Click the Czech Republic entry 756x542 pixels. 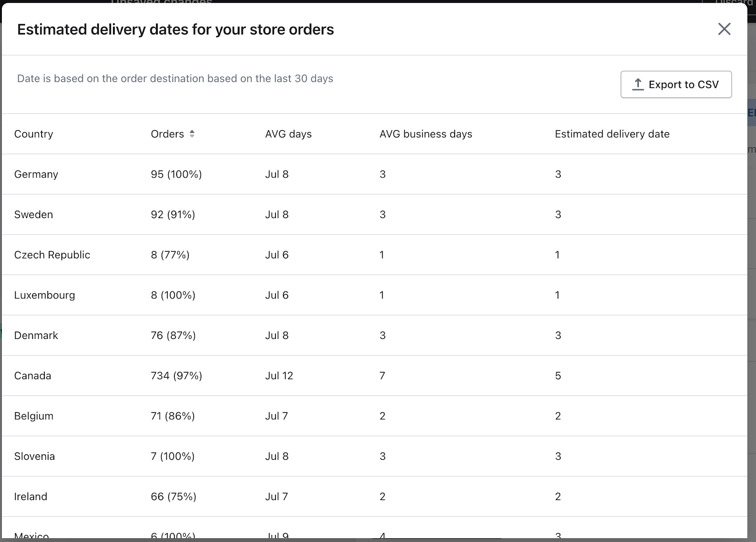[x=52, y=255]
